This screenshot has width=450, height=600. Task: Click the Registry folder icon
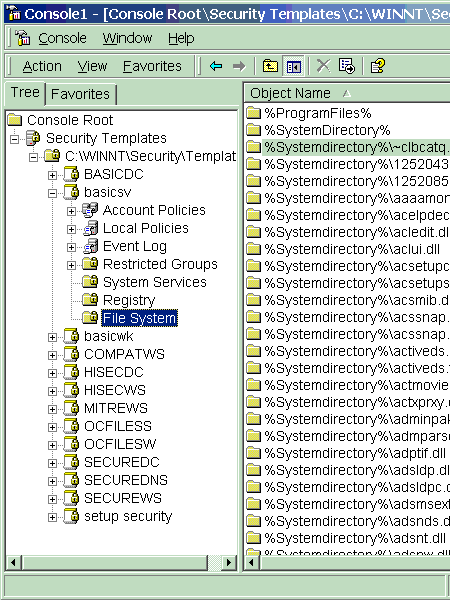point(90,300)
